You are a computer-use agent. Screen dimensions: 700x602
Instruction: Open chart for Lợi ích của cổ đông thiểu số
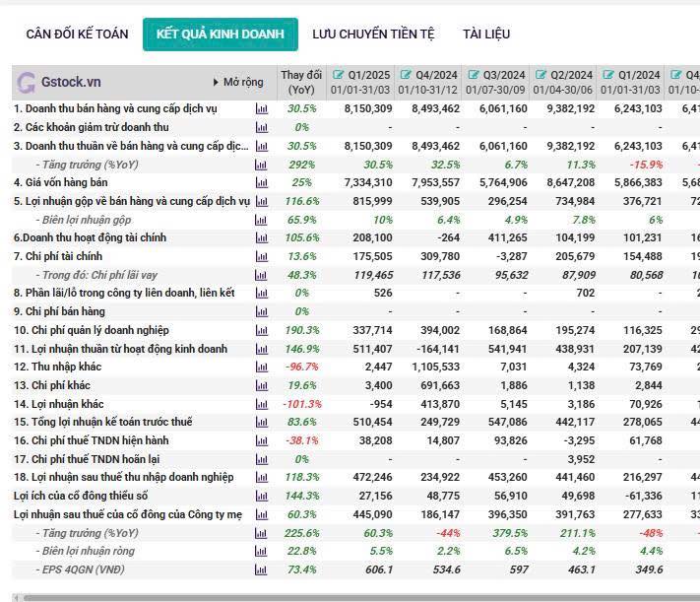pyautogui.click(x=261, y=497)
